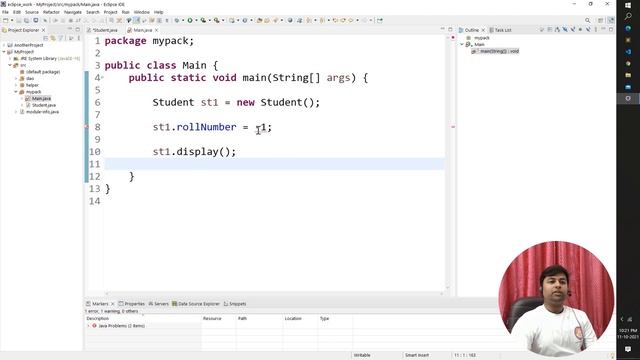Click the Windows taskbar search icon
The width and height of the screenshot is (640, 360).
point(628,16)
